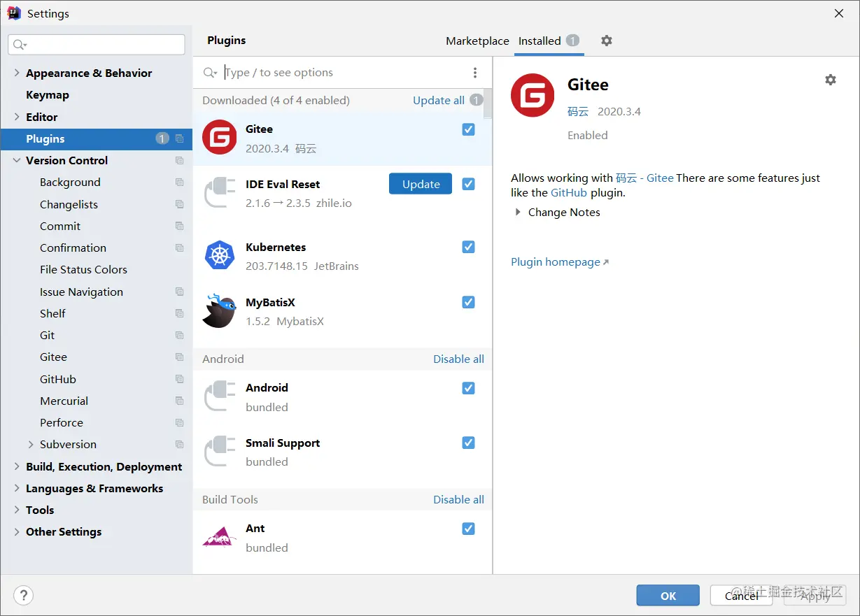Click the project-level icon beside Confirmation
The width and height of the screenshot is (860, 616).
[x=180, y=248]
